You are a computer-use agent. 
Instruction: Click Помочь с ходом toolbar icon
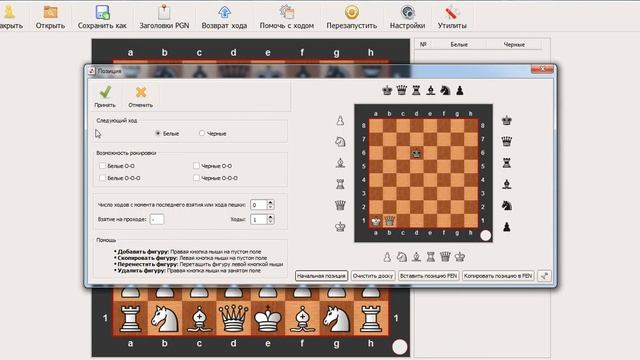(x=287, y=12)
